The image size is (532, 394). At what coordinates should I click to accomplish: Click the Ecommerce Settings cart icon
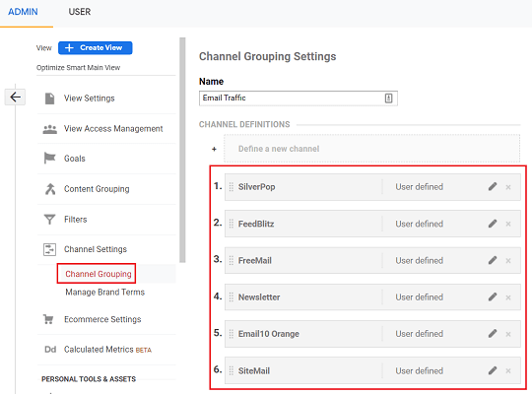coord(48,319)
